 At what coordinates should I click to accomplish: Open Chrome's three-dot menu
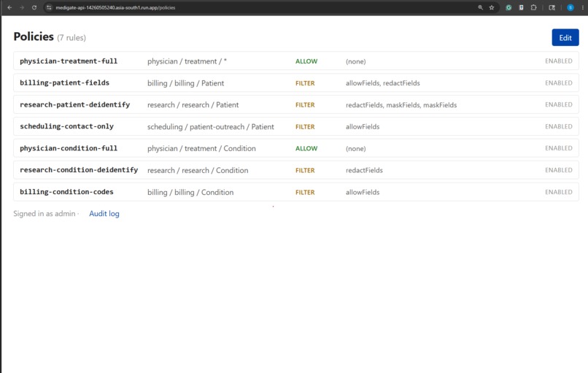583,7
